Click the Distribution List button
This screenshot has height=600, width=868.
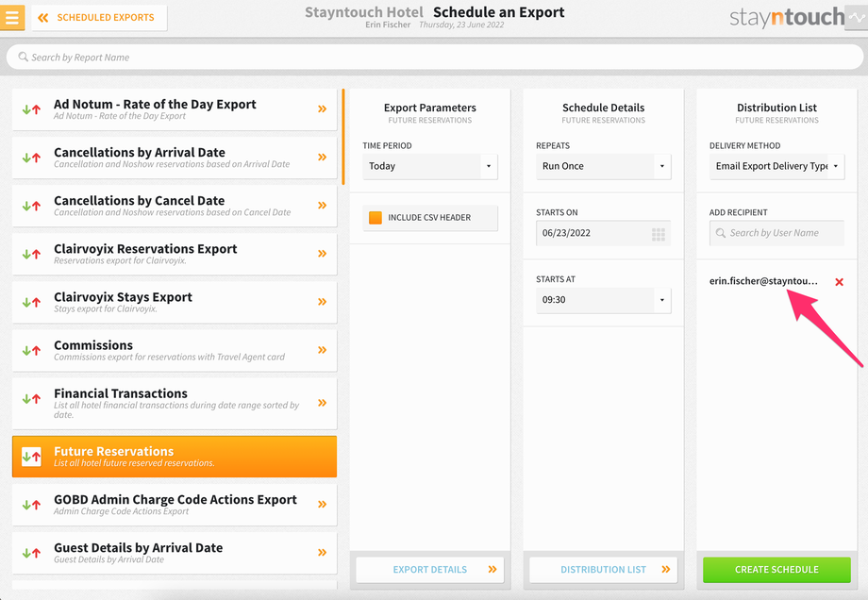pyautogui.click(x=604, y=570)
